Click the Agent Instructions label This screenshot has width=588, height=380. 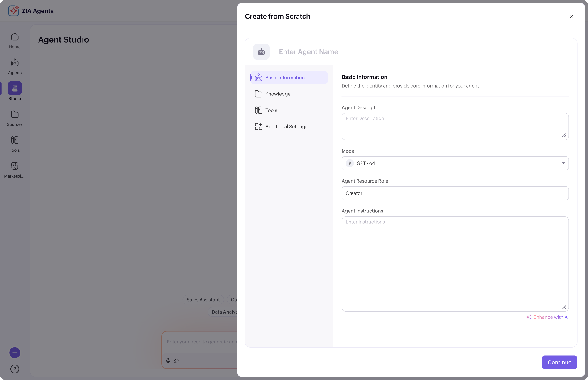[x=362, y=211]
